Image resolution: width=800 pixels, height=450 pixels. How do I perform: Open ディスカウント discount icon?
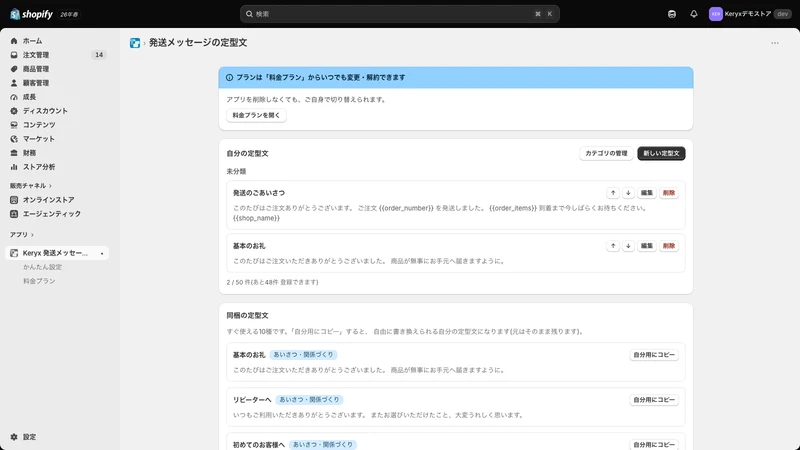[14, 111]
